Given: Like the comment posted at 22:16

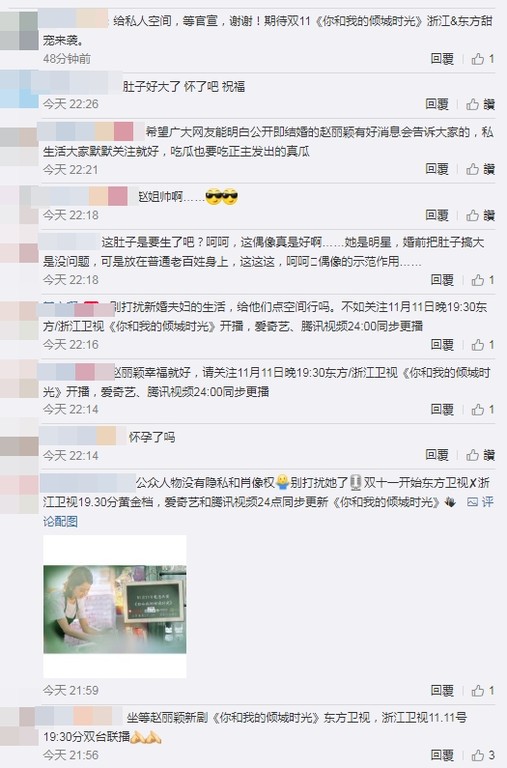Looking at the screenshot, I should 483,345.
